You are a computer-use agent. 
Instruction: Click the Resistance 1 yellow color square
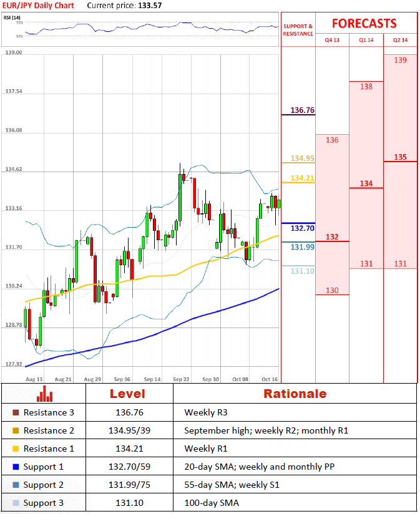(x=15, y=449)
